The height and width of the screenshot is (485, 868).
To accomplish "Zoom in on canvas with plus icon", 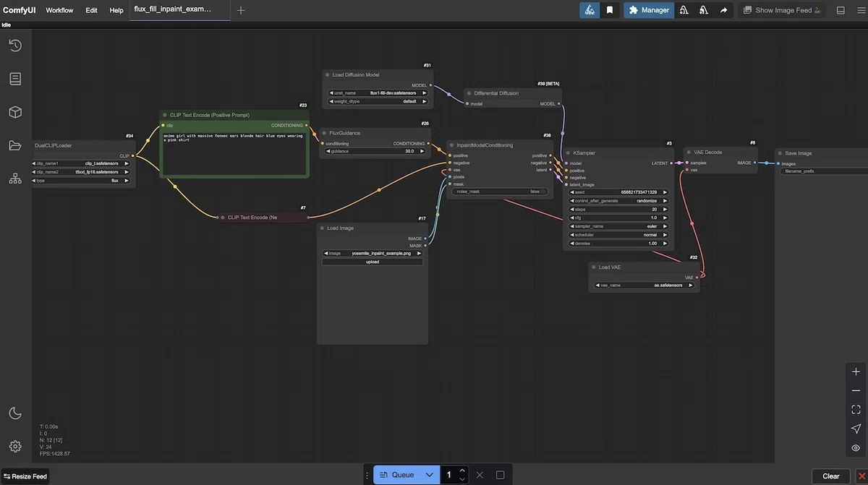I will (856, 372).
